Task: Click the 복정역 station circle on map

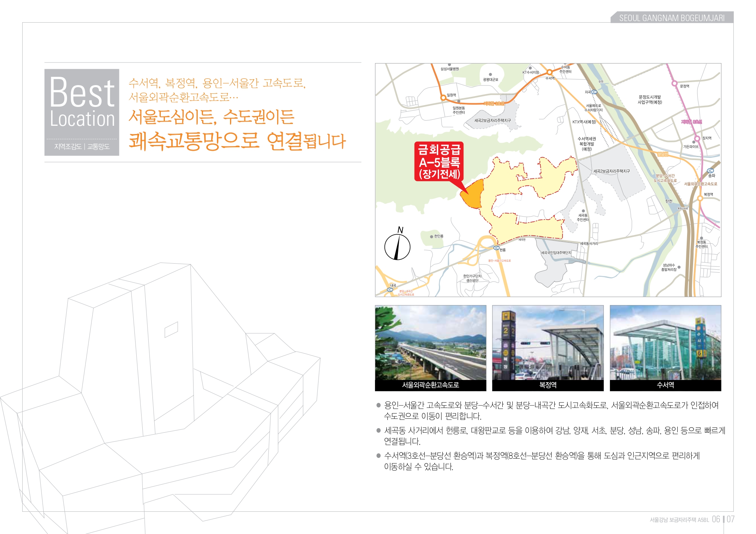Action: coord(700,198)
